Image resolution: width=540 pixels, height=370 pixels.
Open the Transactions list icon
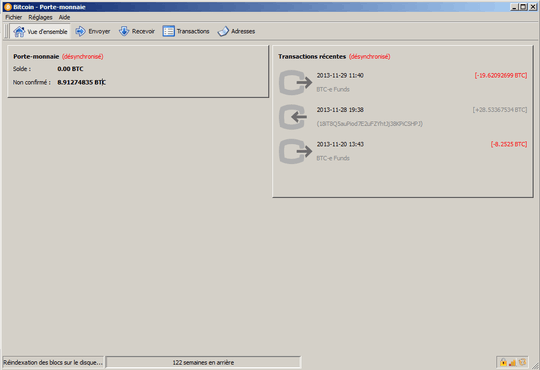tap(169, 31)
